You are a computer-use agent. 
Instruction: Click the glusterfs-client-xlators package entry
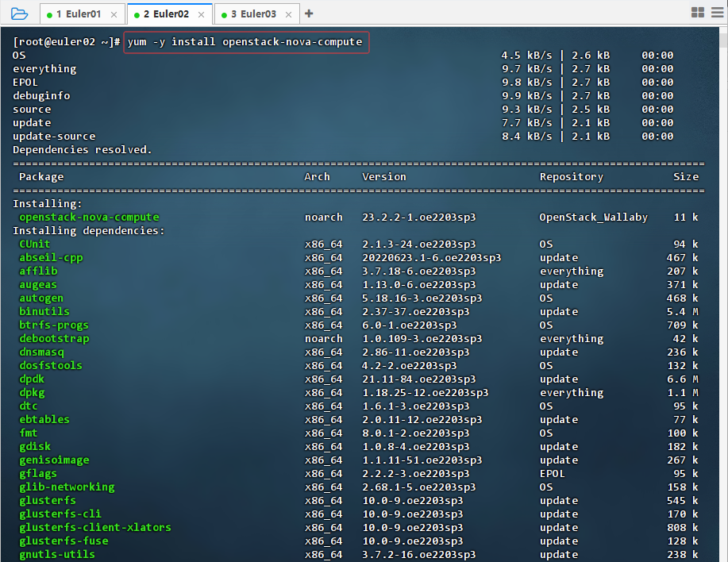click(x=95, y=527)
